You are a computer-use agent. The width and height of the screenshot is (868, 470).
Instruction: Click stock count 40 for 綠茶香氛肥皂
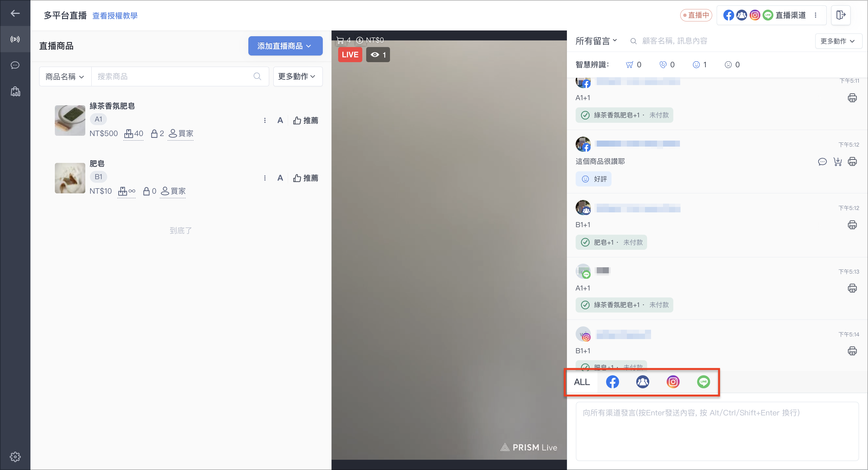pos(134,134)
